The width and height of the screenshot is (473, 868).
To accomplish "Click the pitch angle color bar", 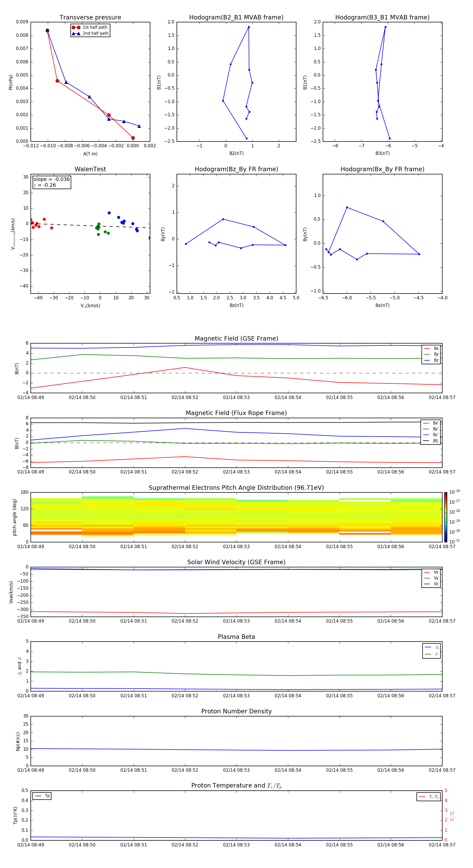I will 445,517.
